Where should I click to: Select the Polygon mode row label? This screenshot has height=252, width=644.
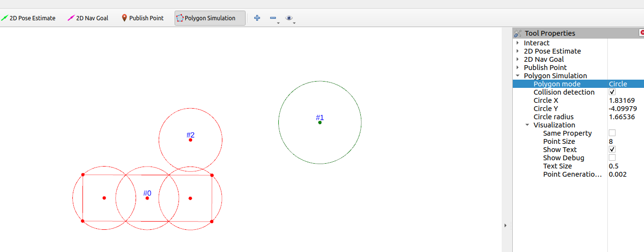pyautogui.click(x=557, y=84)
